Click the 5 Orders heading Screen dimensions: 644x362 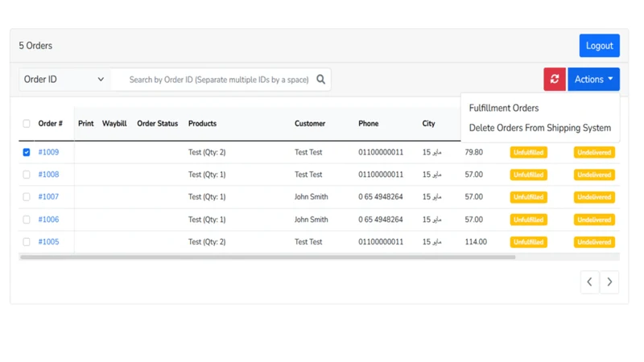pos(35,46)
